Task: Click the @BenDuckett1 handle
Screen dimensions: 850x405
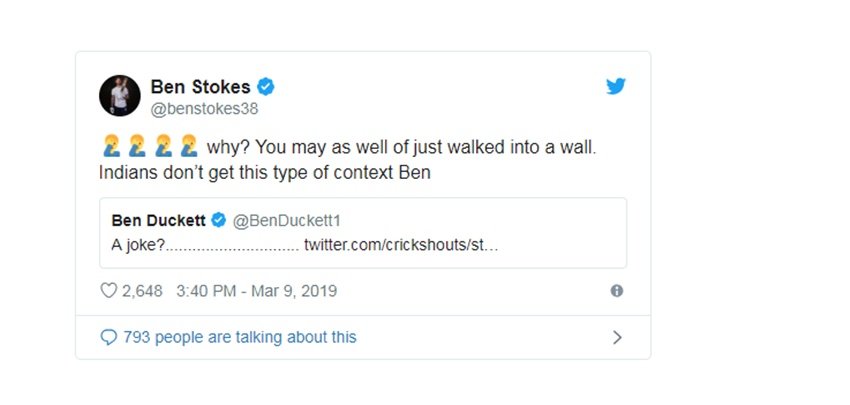Action: pyautogui.click(x=287, y=221)
